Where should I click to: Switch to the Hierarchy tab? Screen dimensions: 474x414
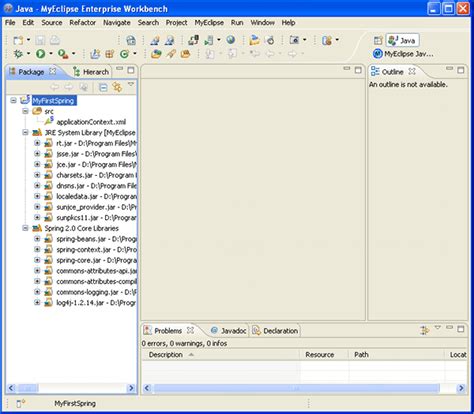91,72
